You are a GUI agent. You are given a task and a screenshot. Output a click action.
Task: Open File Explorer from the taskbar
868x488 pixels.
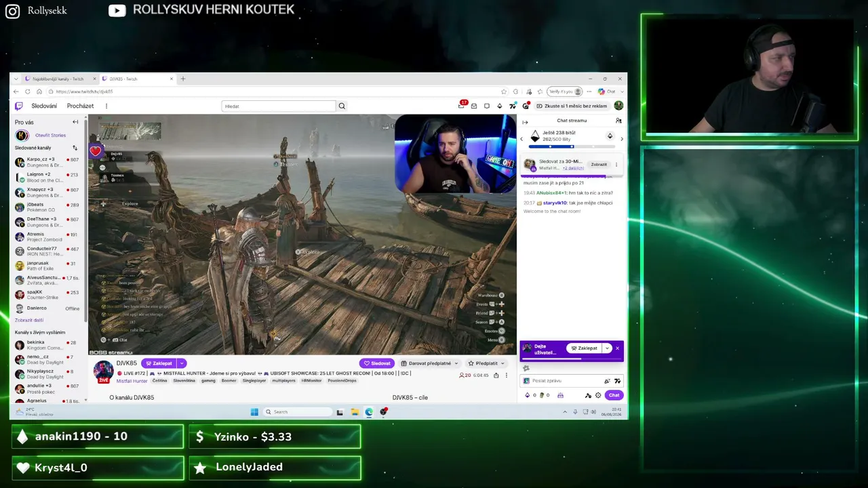pos(354,411)
